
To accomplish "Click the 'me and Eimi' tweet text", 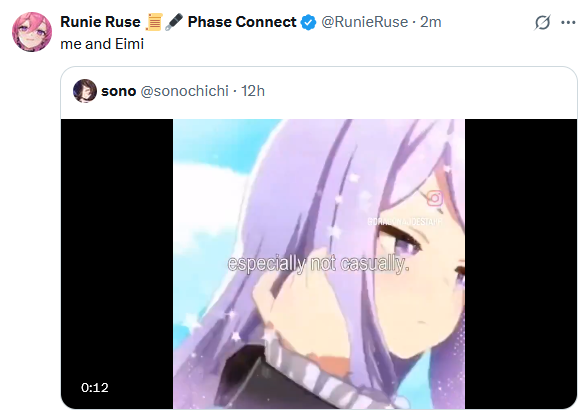I will pos(102,44).
